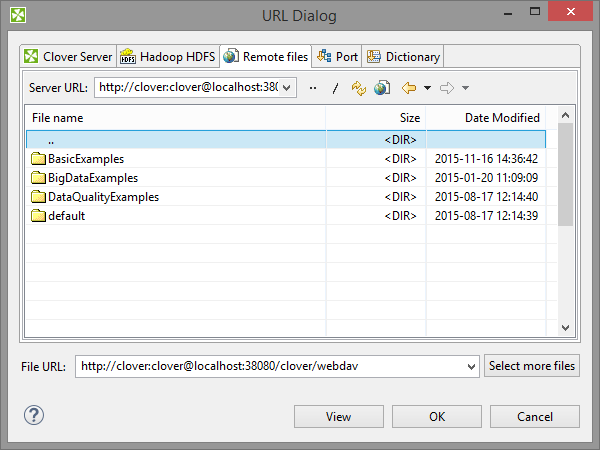The width and height of the screenshot is (600, 450).
Task: Click the Dictionary tab icon
Action: coord(374,56)
